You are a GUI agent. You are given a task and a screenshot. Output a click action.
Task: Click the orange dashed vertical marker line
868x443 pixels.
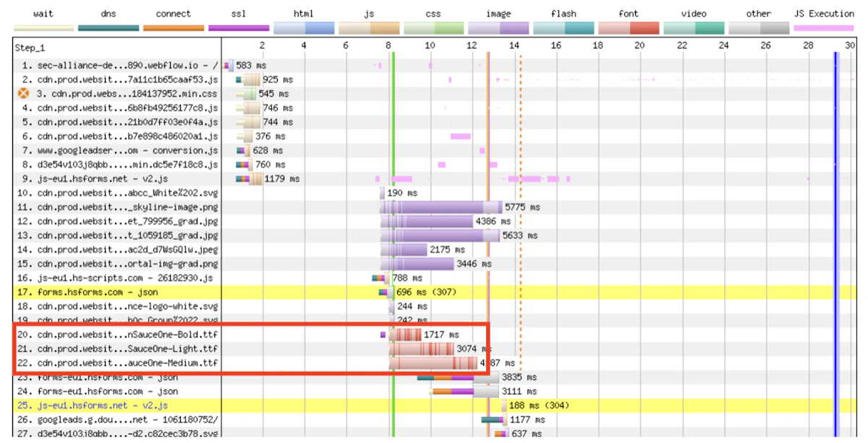tap(520, 238)
